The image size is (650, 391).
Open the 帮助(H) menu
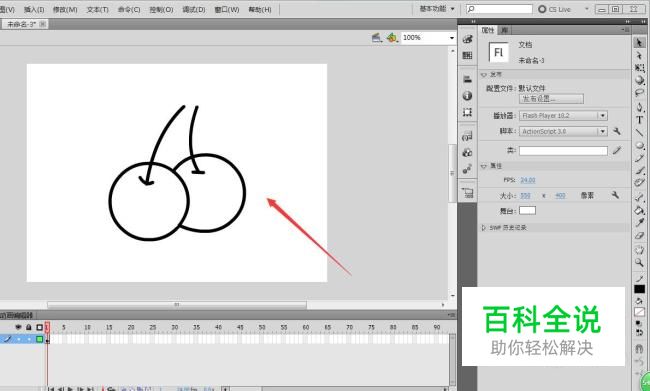(260, 9)
